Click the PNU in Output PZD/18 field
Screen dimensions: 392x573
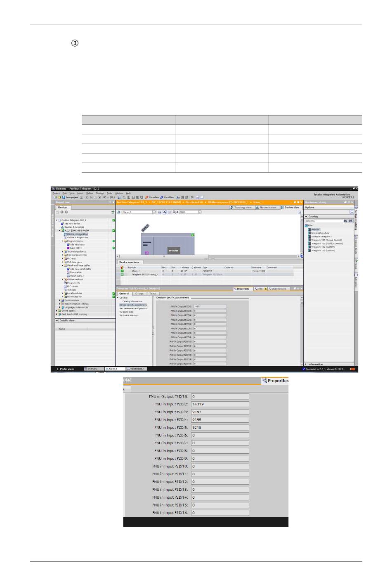[220, 396]
